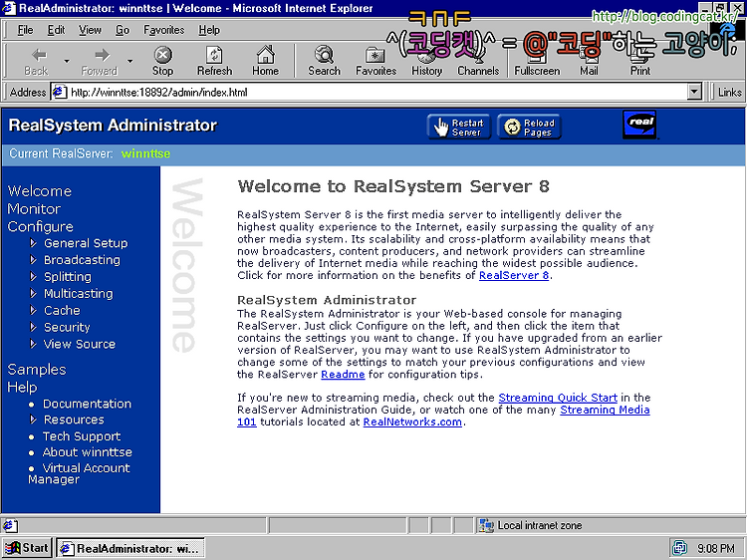Open the Streaming Quick Start link
This screenshot has width=747, height=560.
pyautogui.click(x=558, y=398)
